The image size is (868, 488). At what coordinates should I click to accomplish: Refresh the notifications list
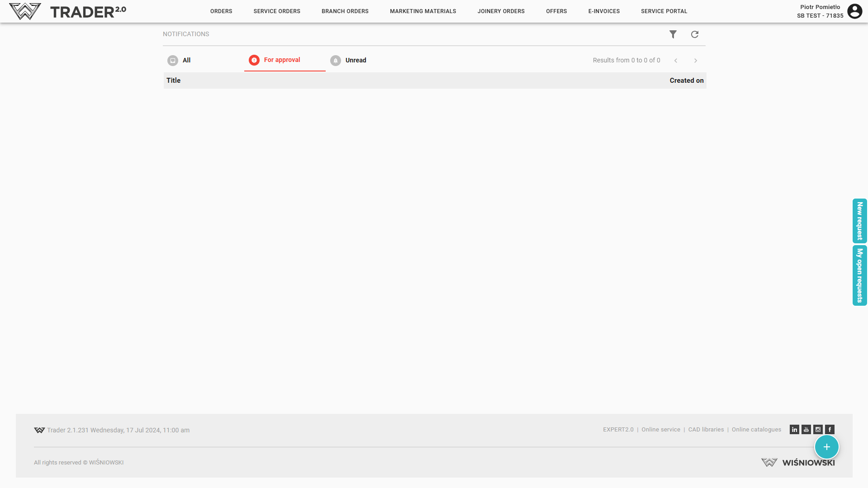tap(695, 34)
